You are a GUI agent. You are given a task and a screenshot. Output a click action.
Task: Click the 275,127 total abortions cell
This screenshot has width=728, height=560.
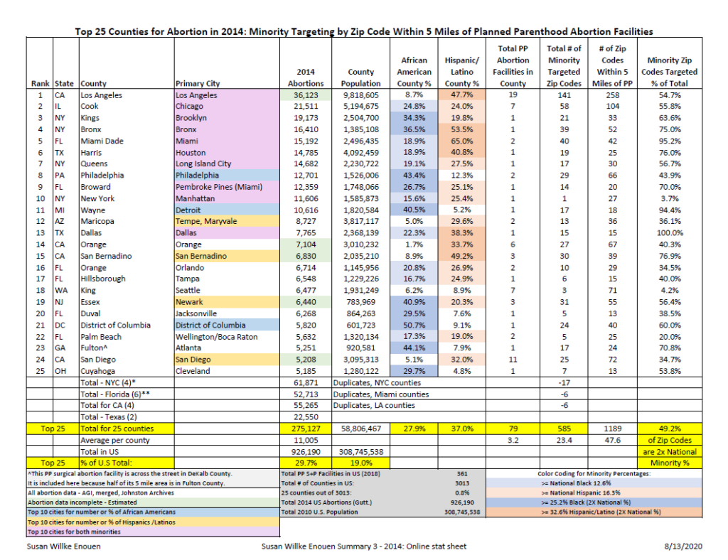[306, 429]
